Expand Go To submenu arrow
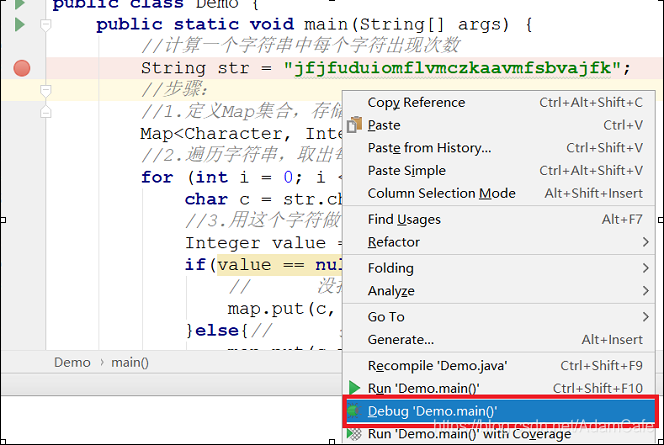The image size is (664, 445). pyautogui.click(x=645, y=317)
